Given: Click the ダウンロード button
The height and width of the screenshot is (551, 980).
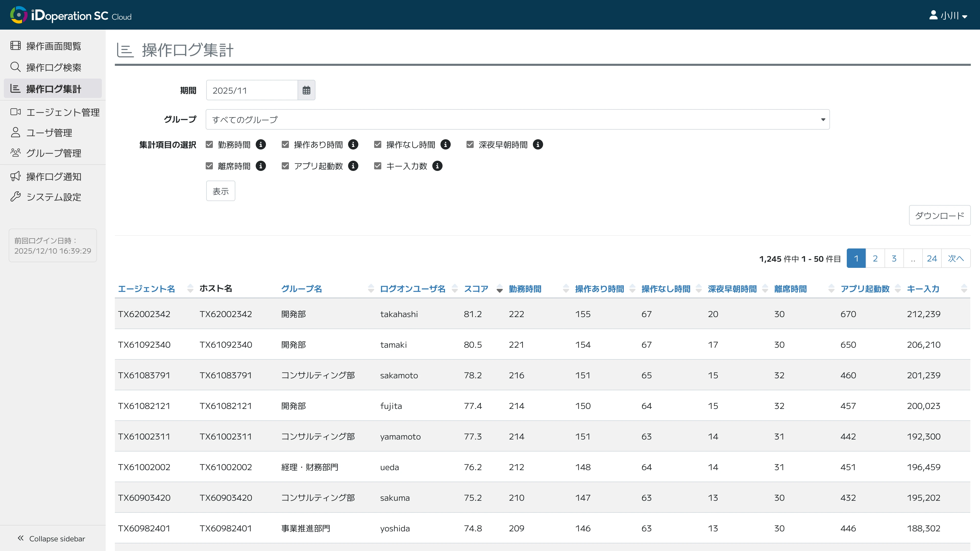Looking at the screenshot, I should point(939,216).
